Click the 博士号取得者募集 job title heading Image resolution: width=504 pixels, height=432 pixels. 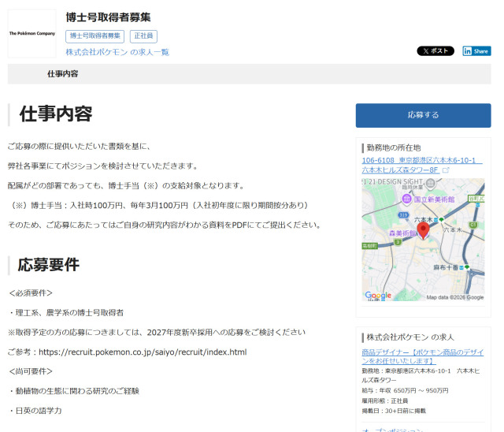[108, 17]
